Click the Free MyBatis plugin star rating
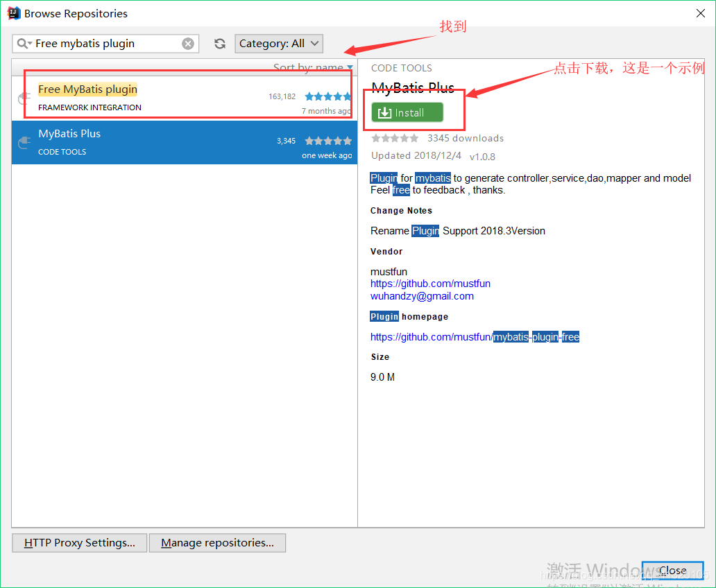This screenshot has width=716, height=588. click(328, 96)
